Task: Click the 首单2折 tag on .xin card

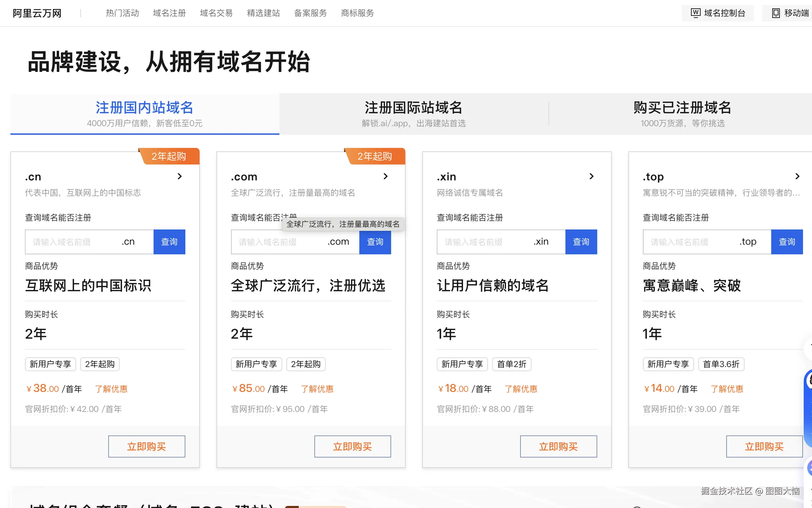Action: 511,364
